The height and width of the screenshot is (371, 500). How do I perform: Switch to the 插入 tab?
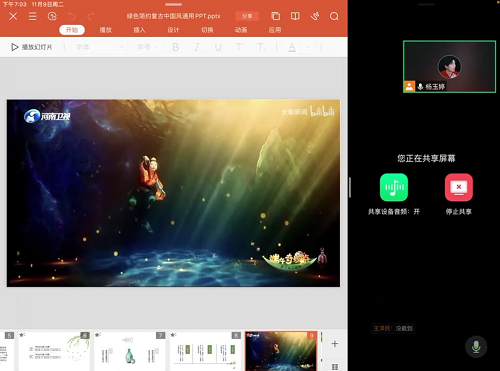(x=139, y=30)
